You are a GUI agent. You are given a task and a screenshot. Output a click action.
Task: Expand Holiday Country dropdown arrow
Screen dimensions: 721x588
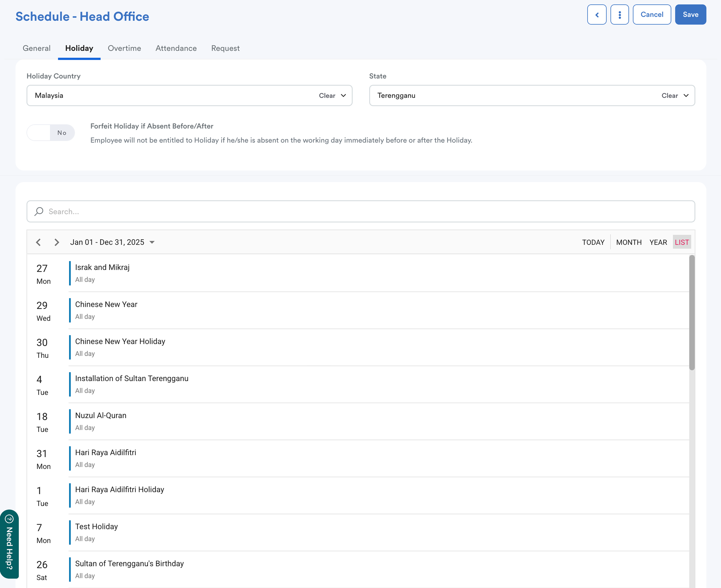tap(343, 96)
